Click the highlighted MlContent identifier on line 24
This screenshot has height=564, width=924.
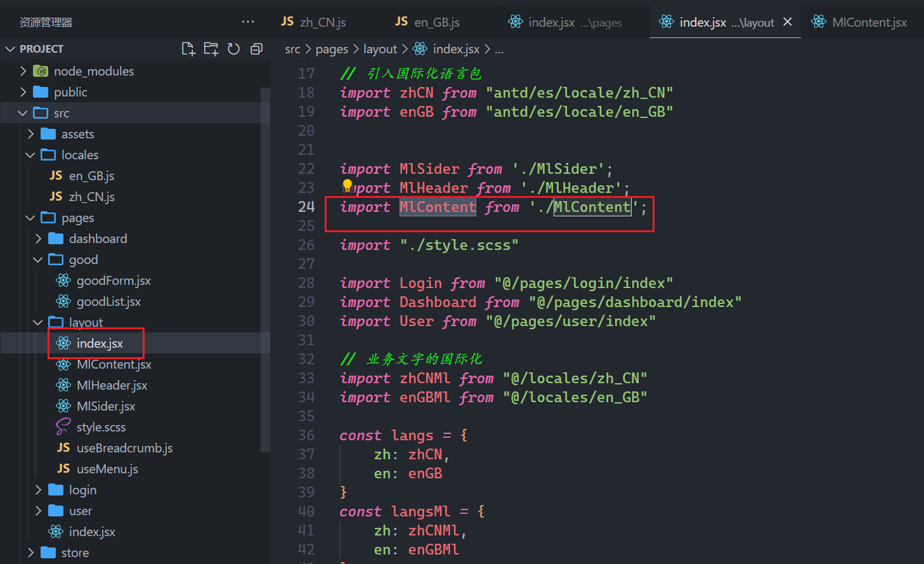(x=438, y=207)
